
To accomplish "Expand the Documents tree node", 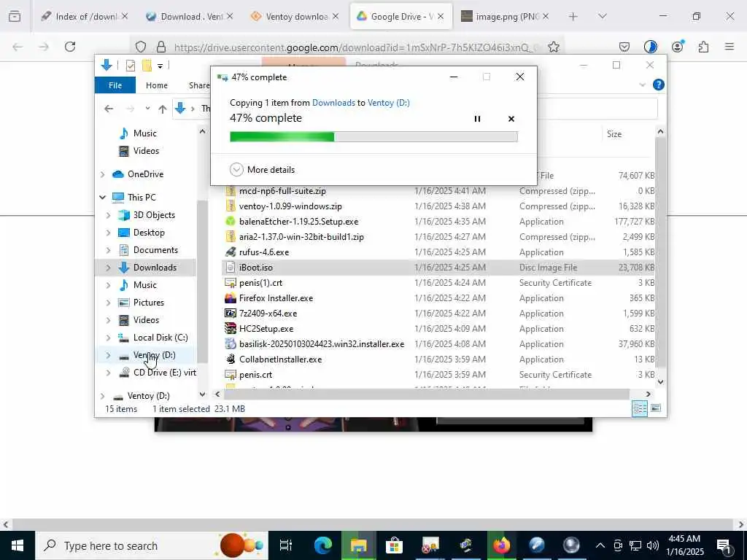I will point(108,250).
